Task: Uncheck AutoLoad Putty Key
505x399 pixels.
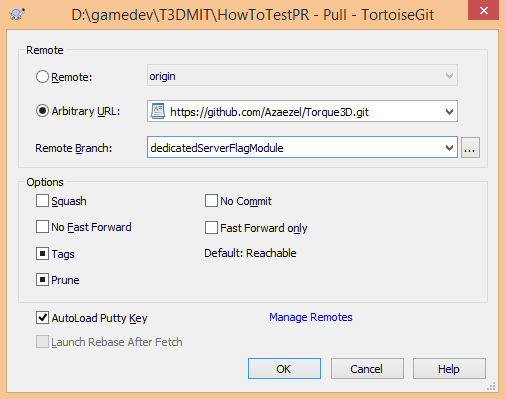Action: pos(42,318)
